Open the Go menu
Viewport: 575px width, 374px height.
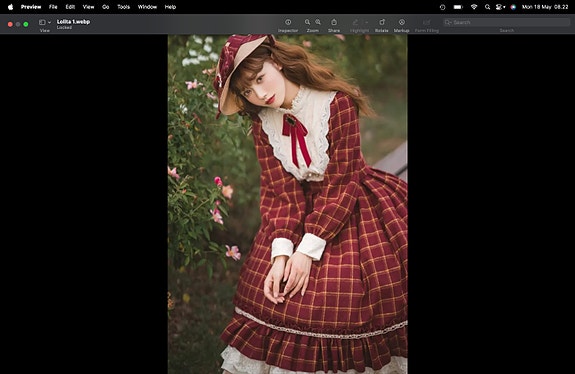tap(106, 7)
